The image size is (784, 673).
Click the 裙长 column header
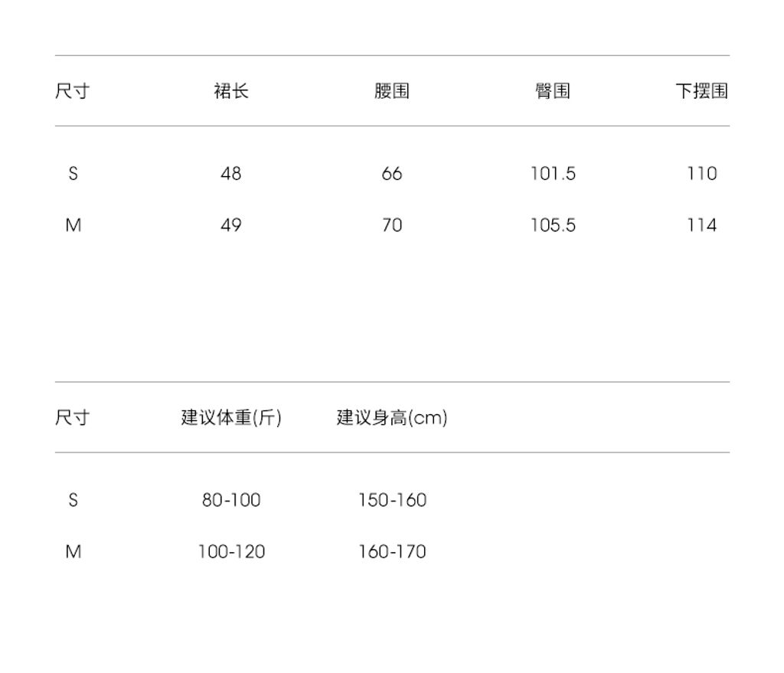point(231,91)
